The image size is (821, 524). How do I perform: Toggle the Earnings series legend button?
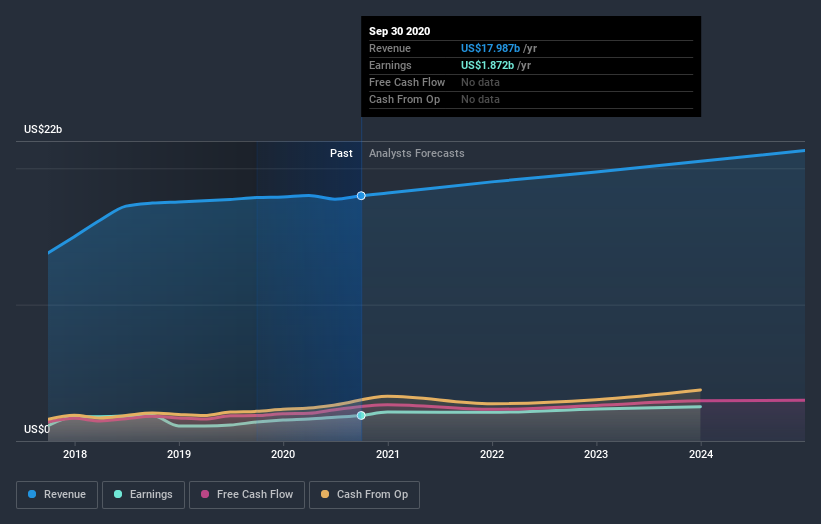point(143,495)
